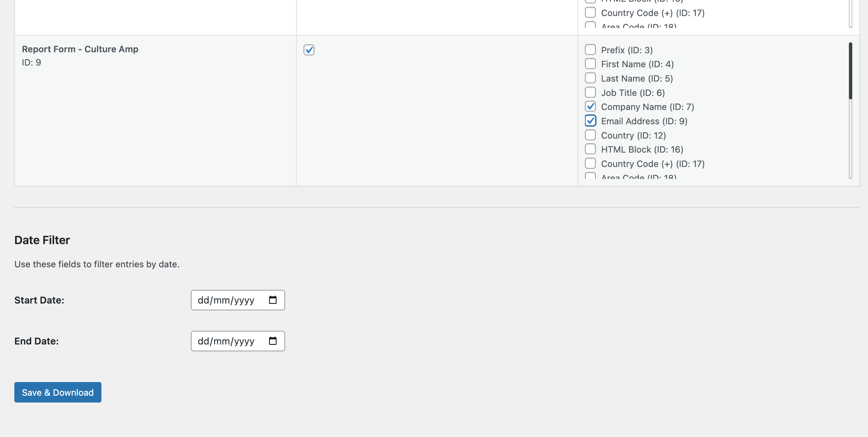
Task: Uncheck Email Address (ID: 9)
Action: click(590, 121)
